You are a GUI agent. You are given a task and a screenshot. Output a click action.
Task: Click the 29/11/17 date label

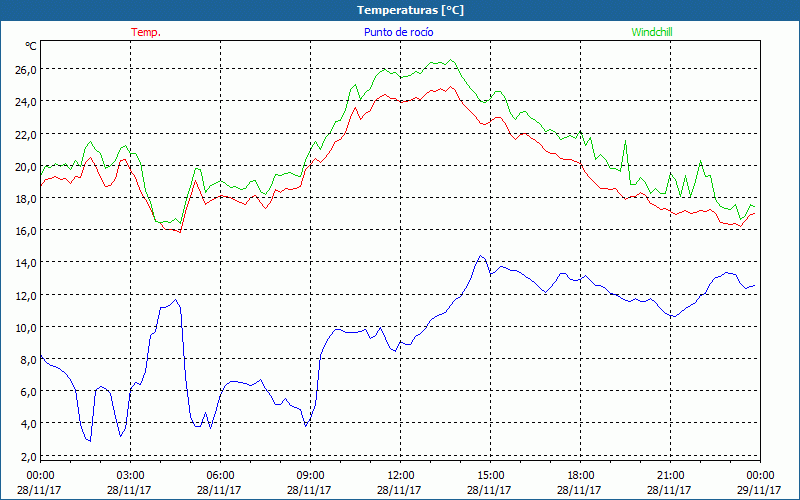tap(760, 490)
